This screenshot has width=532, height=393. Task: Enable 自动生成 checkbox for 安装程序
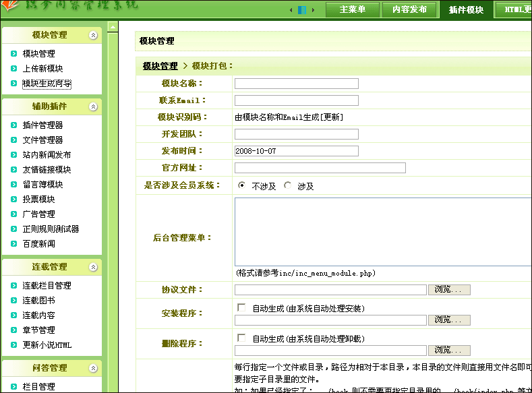point(242,307)
